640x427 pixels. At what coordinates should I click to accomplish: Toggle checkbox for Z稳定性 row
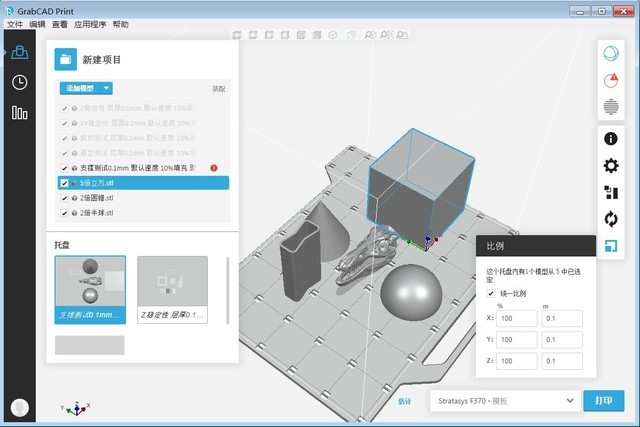pyautogui.click(x=64, y=108)
